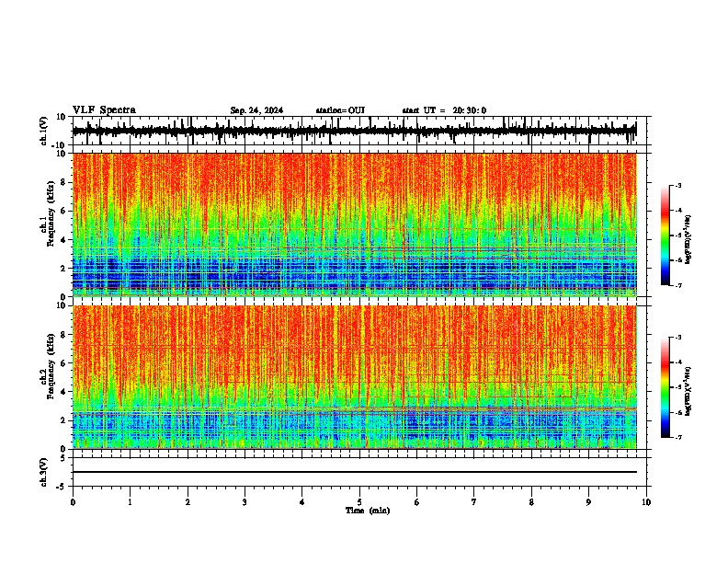This screenshot has width=728, height=563.
Task: Click time axis tick label "4"
Action: point(302,502)
